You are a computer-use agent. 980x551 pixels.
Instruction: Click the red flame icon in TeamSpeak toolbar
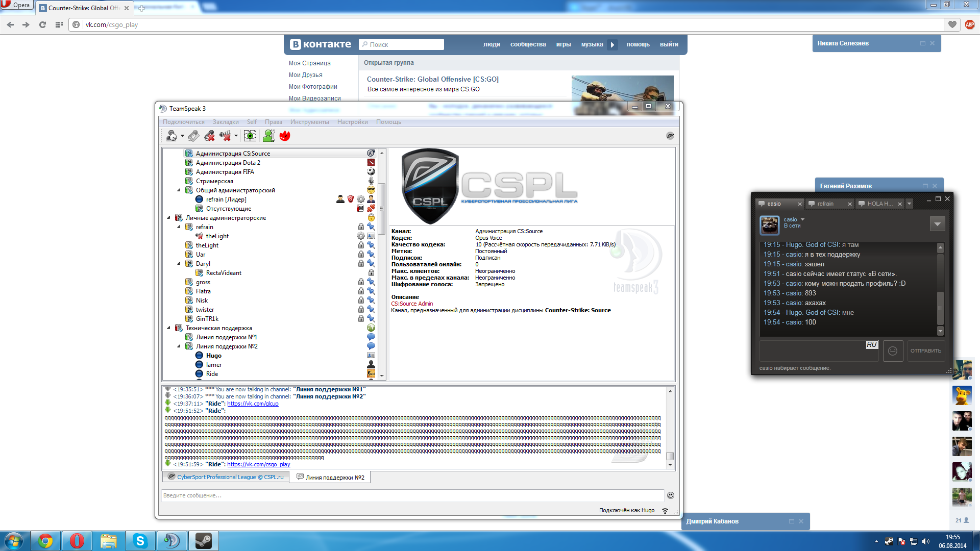coord(285,136)
